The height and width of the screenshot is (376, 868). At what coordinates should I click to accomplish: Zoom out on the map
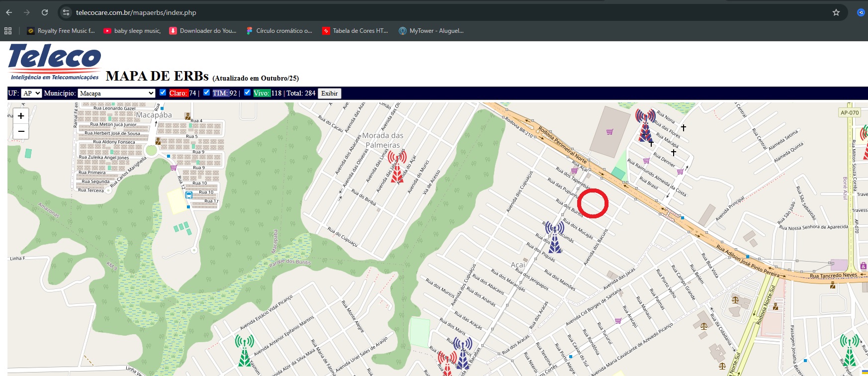coord(21,131)
